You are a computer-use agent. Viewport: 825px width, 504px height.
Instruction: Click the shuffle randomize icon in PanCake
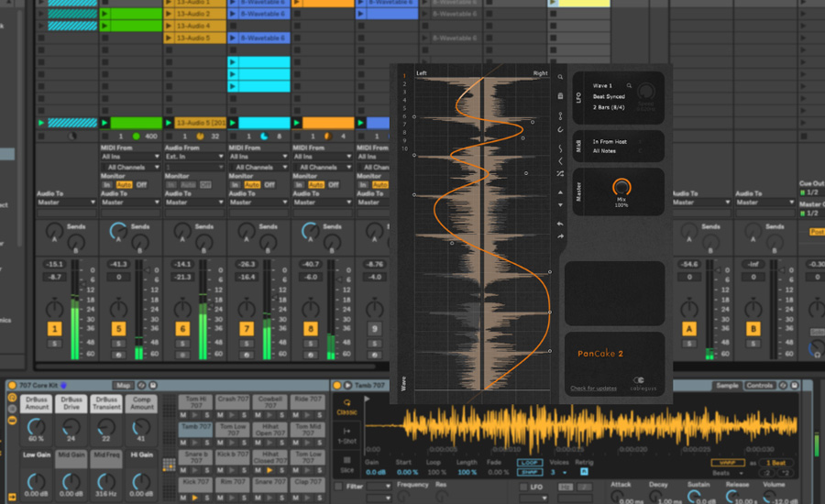click(560, 173)
